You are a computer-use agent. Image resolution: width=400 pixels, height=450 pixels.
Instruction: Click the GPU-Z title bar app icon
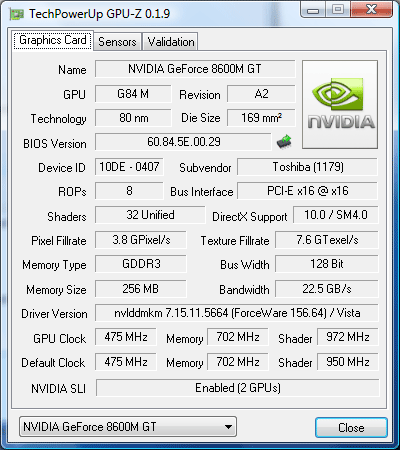17,14
